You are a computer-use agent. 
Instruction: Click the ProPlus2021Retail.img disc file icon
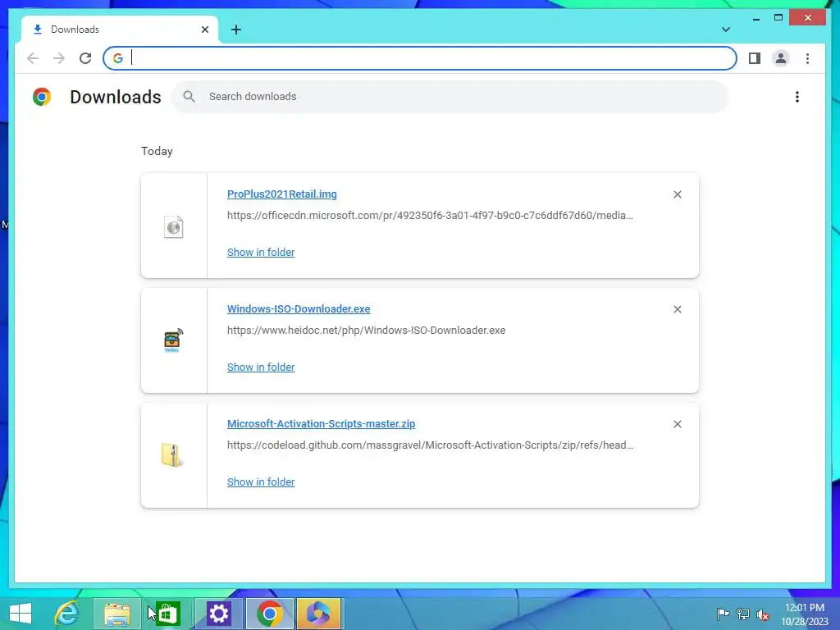174,226
